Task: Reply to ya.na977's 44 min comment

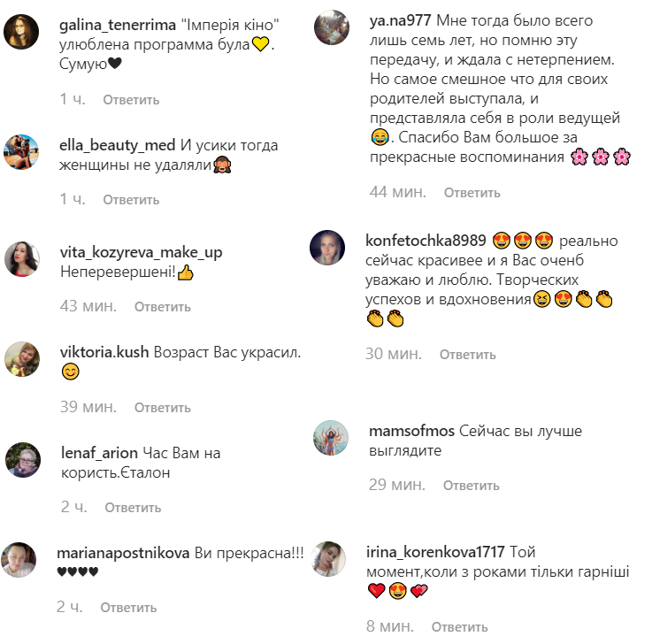Action: tap(472, 193)
